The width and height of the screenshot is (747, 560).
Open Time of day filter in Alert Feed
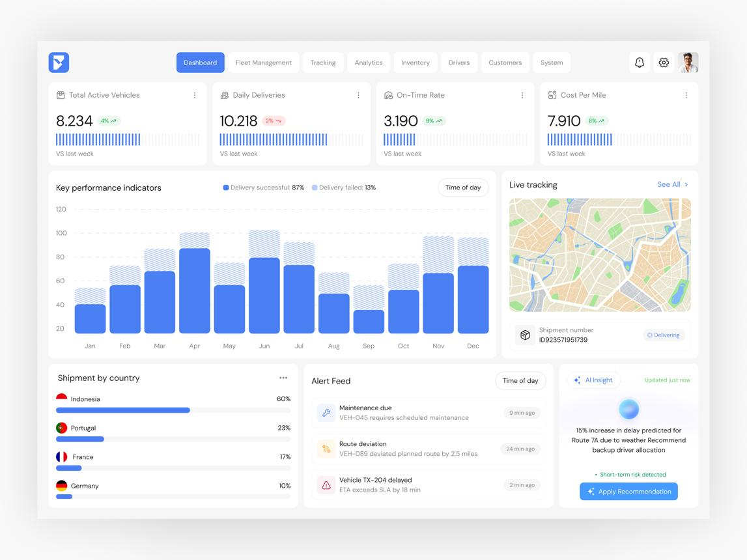point(520,381)
